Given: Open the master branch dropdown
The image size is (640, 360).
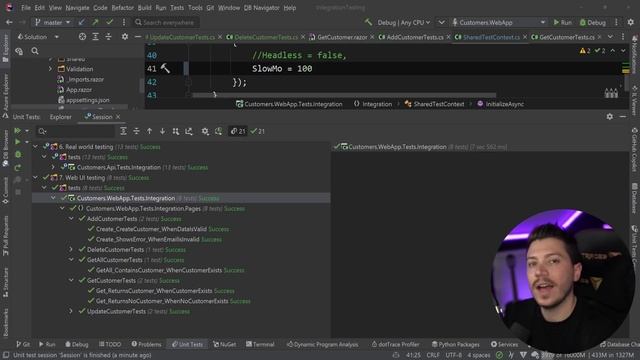Looking at the screenshot, I should pos(52,22).
